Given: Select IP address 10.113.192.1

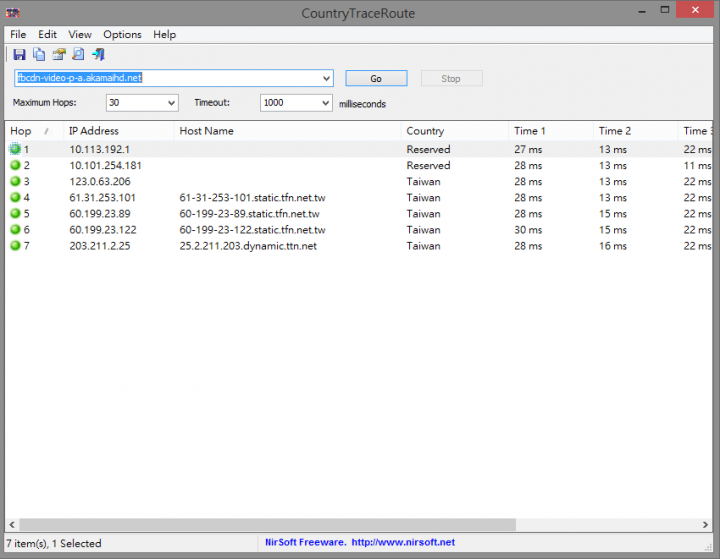Looking at the screenshot, I should pyautogui.click(x=100, y=150).
